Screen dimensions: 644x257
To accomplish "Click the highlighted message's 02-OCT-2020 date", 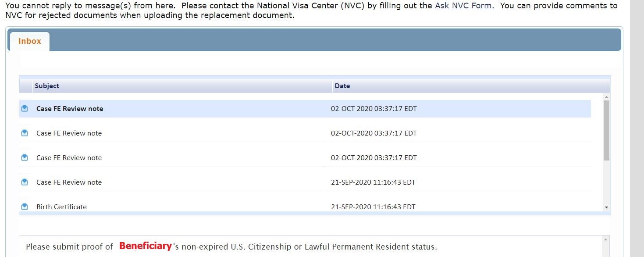I will coord(374,109).
